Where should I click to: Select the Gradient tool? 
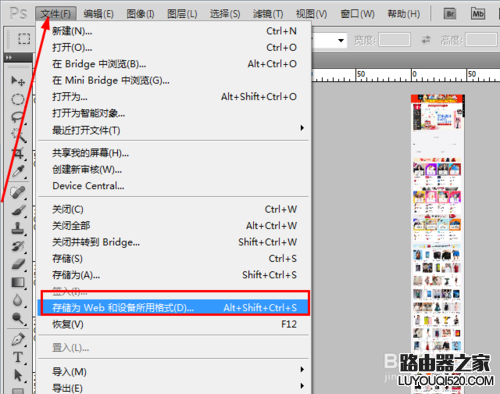click(x=18, y=283)
